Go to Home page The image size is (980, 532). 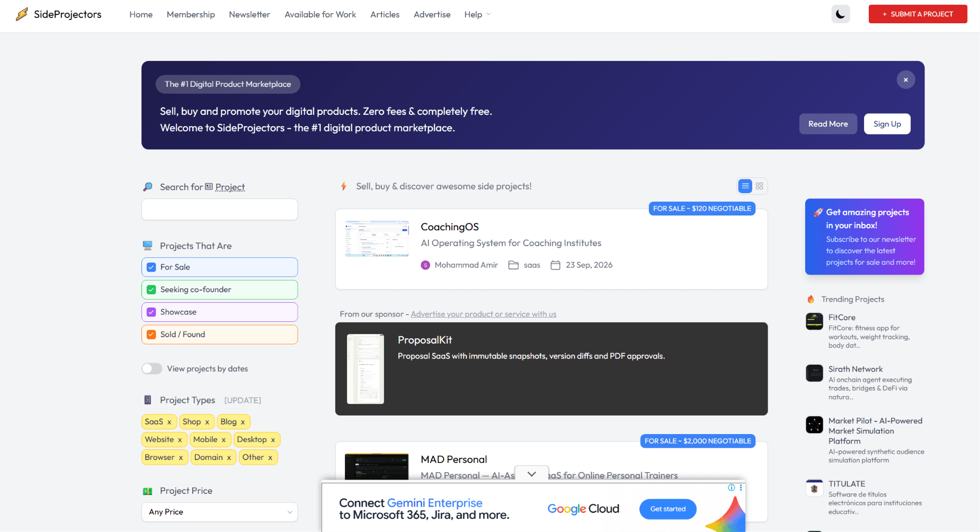tap(141, 14)
